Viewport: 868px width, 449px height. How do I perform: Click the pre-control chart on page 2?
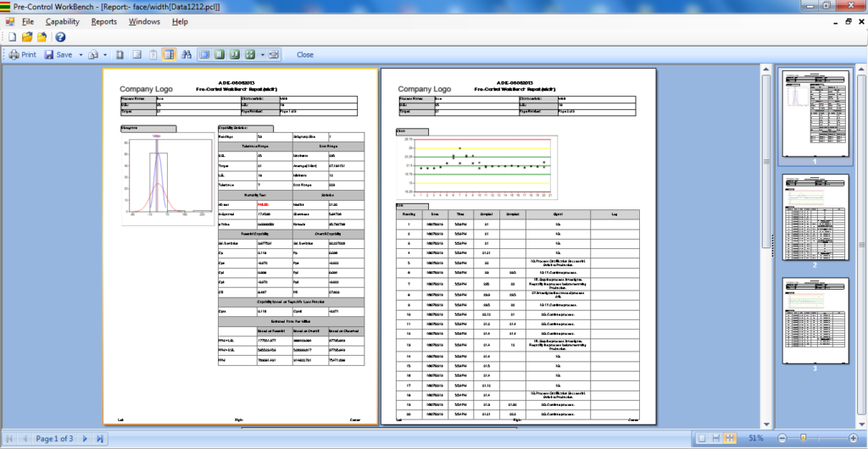pos(476,168)
